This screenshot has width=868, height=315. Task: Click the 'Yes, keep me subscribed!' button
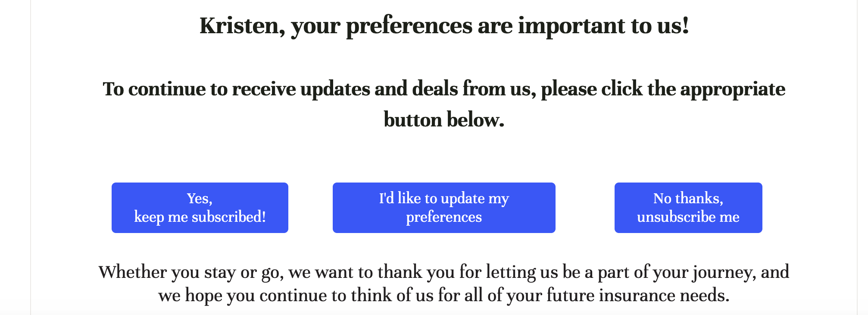(x=200, y=208)
